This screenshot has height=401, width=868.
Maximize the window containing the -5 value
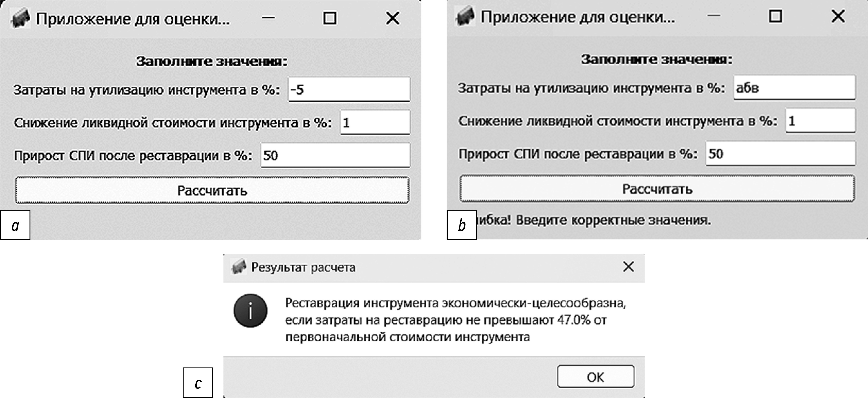pyautogui.click(x=329, y=18)
